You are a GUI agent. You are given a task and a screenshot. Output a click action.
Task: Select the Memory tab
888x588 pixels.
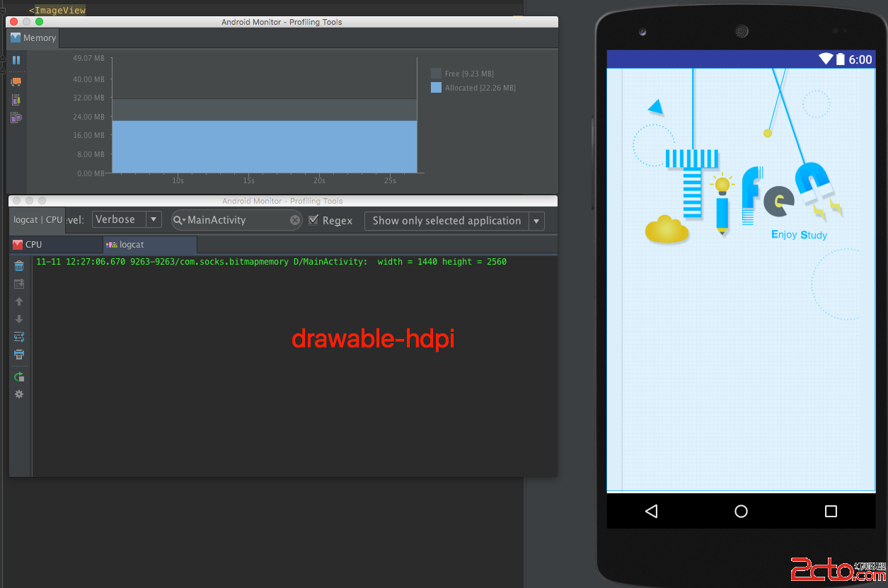tap(33, 38)
